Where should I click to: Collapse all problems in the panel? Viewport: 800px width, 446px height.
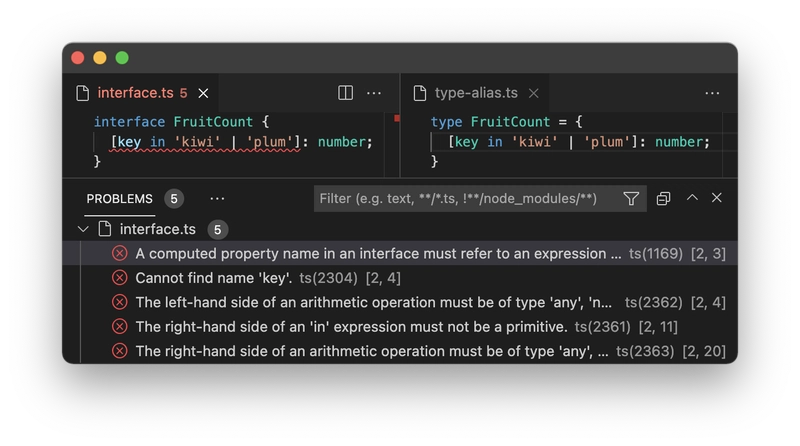[663, 199]
